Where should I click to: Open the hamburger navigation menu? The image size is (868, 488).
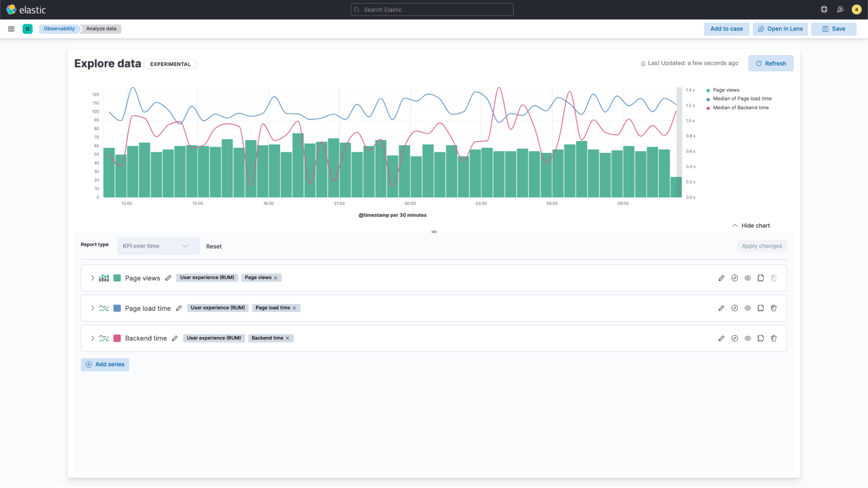(11, 29)
